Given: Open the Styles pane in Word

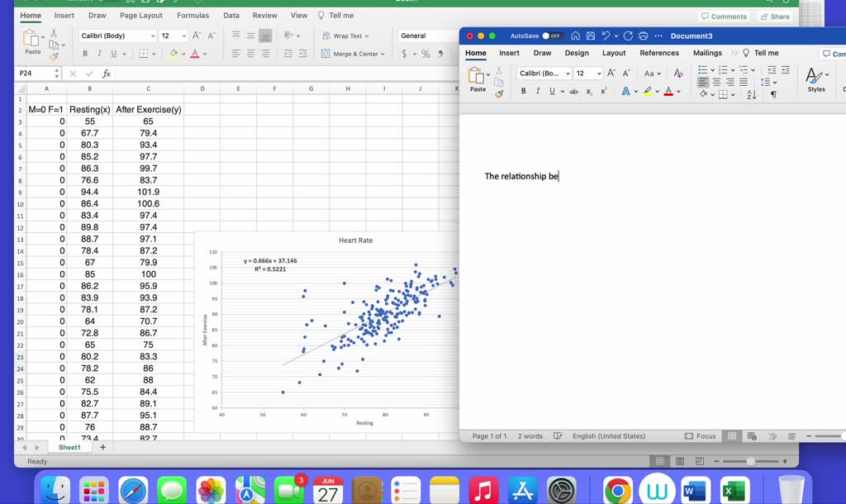Looking at the screenshot, I should pos(815,79).
